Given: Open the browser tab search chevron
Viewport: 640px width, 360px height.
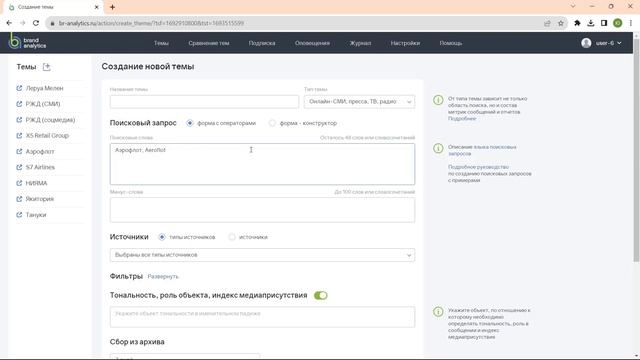Looking at the screenshot, I should tap(573, 7).
